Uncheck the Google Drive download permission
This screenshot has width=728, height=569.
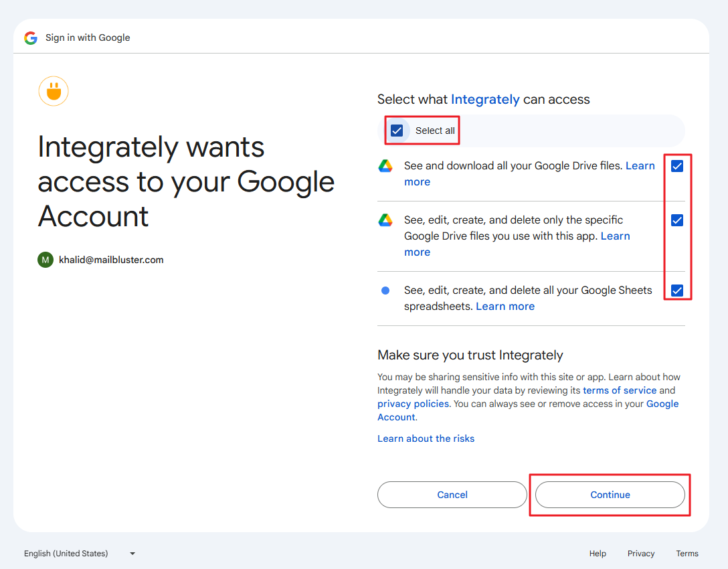coord(677,166)
